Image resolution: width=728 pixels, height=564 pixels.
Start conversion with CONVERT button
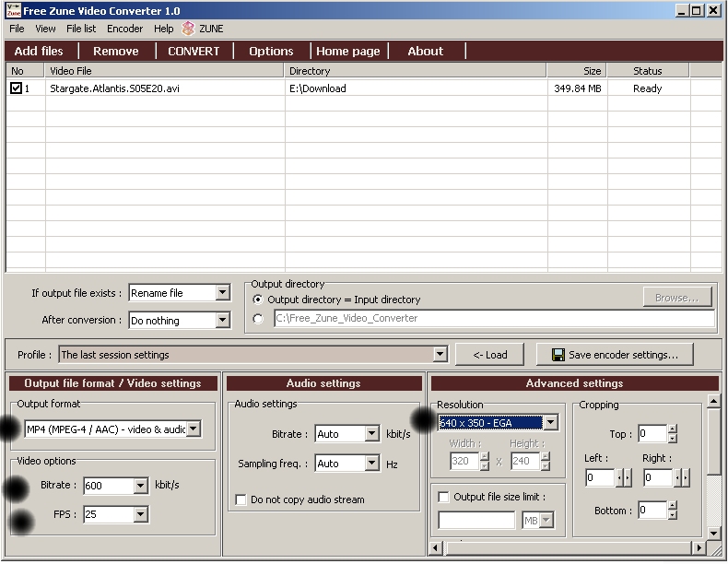(x=194, y=51)
